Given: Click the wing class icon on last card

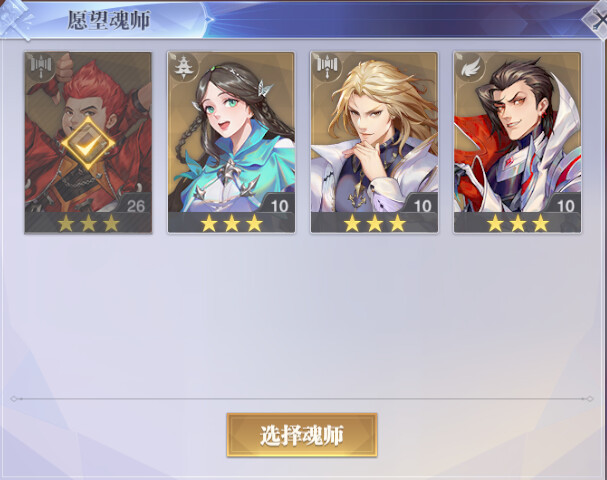Looking at the screenshot, I should pyautogui.click(x=470, y=68).
